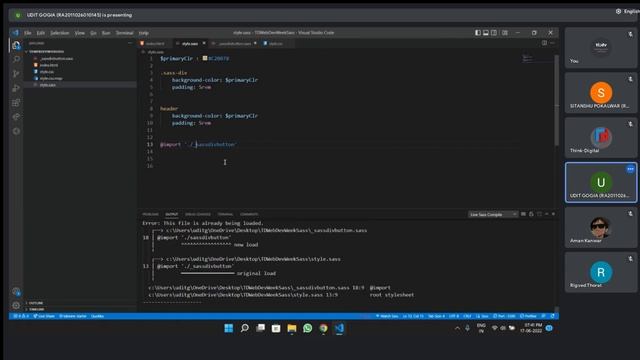Open the Manage gear icon
Screen dimensions: 640x360
click(16, 305)
